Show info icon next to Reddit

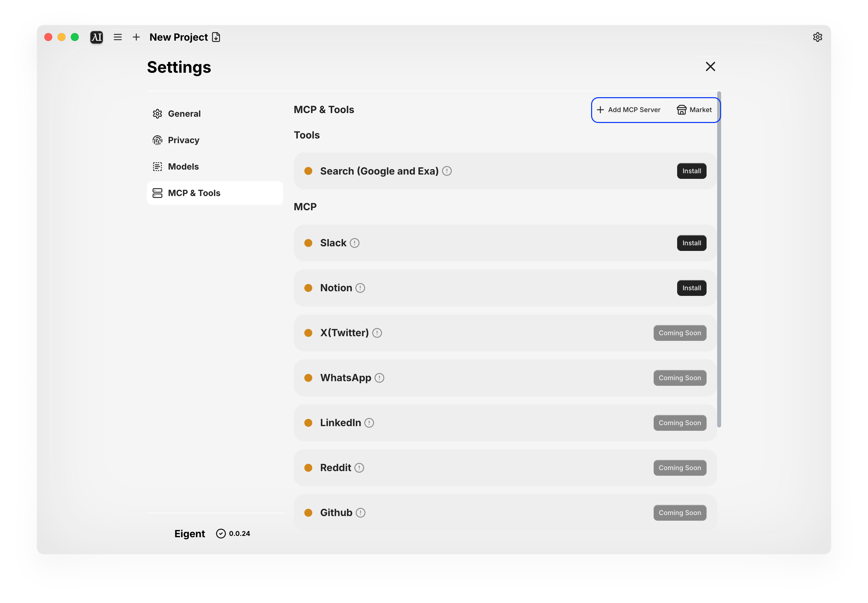(x=359, y=468)
